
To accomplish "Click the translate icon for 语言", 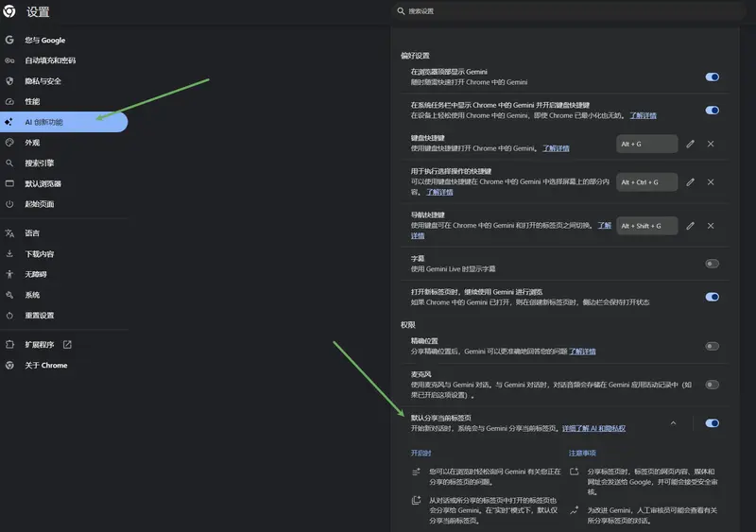I will [9, 233].
